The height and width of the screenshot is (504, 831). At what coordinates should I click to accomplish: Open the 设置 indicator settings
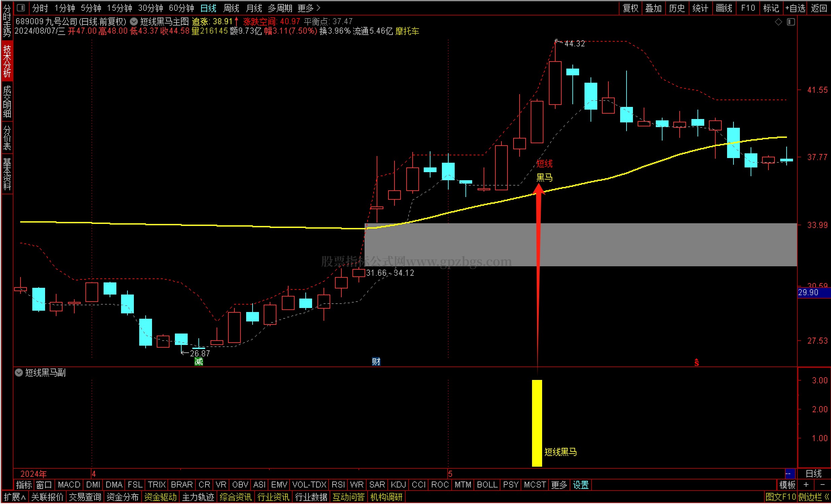[581, 485]
